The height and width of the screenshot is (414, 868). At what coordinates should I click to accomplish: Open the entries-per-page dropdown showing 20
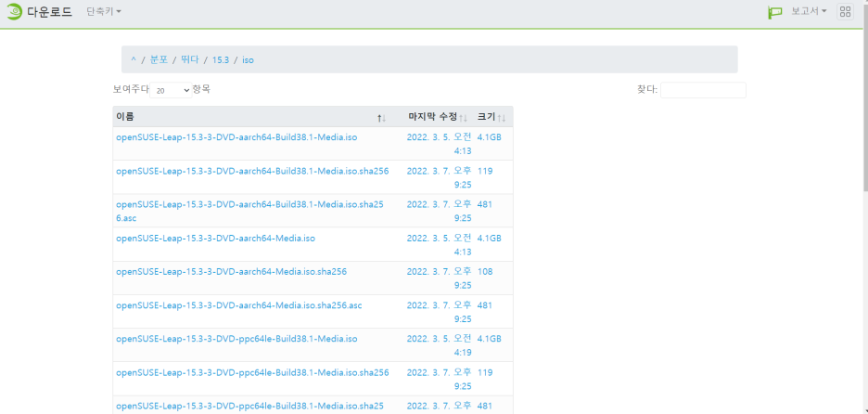tap(171, 90)
